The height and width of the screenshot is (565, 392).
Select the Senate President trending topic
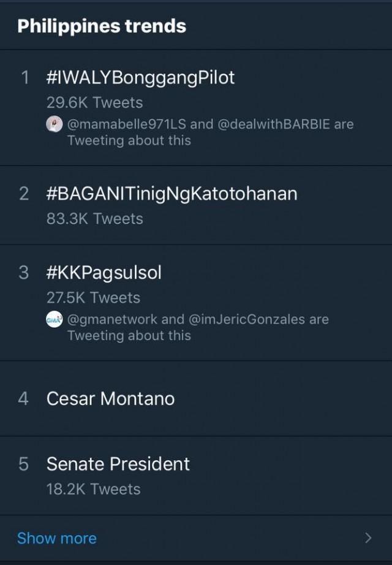coord(118,464)
